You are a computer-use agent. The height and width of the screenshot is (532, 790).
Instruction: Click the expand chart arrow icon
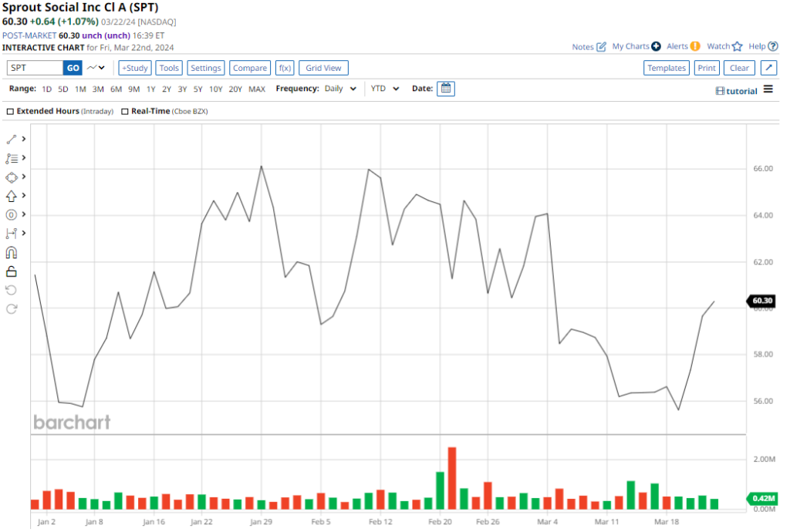[x=768, y=68]
